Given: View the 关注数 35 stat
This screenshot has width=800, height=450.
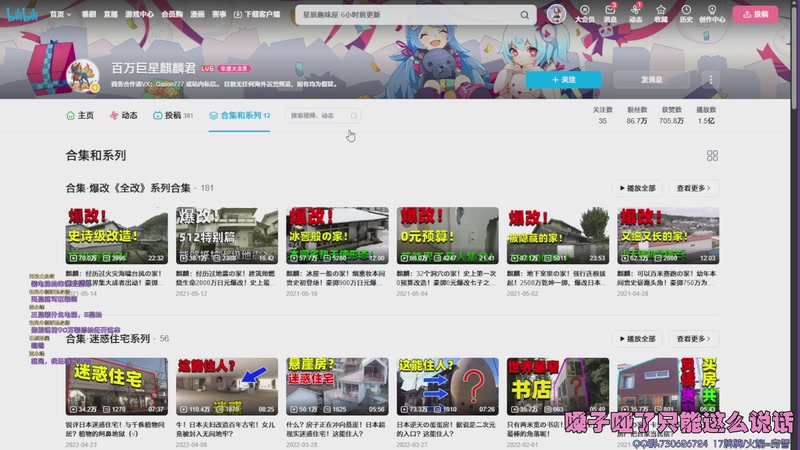Looking at the screenshot, I should 603,115.
